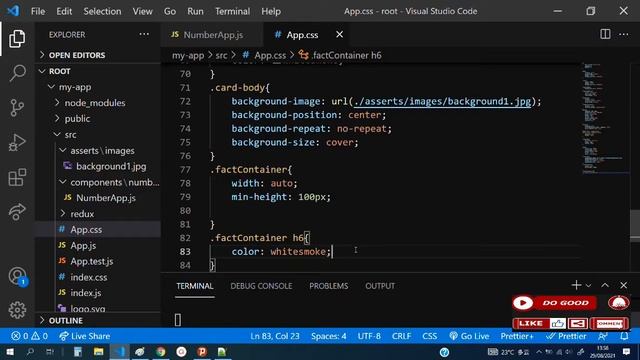Viewport: 640px width, 360px height.
Task: Click CSS language mode status item
Action: pos(429,336)
